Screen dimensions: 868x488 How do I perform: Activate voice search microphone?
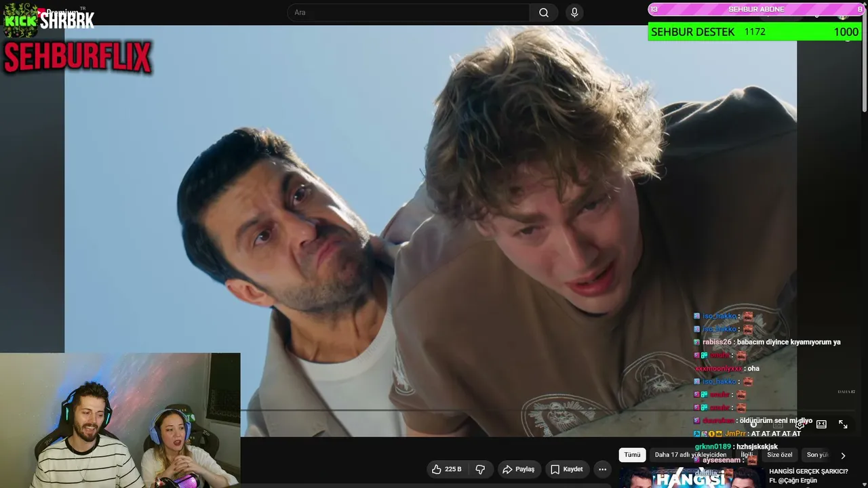click(x=574, y=13)
